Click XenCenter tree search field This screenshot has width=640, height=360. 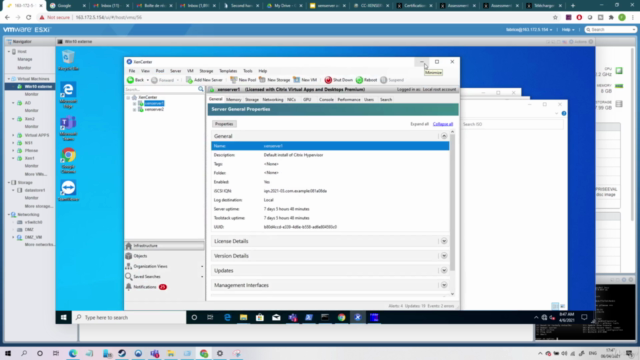pos(161,89)
